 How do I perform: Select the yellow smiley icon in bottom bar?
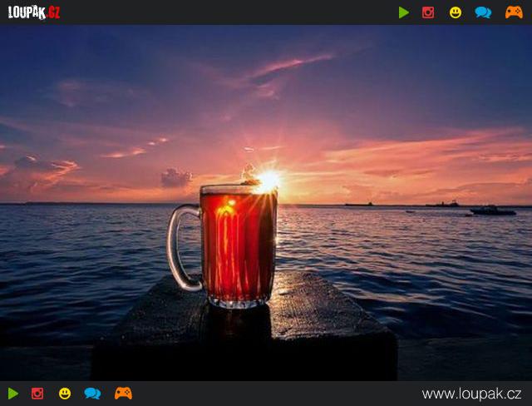65,394
